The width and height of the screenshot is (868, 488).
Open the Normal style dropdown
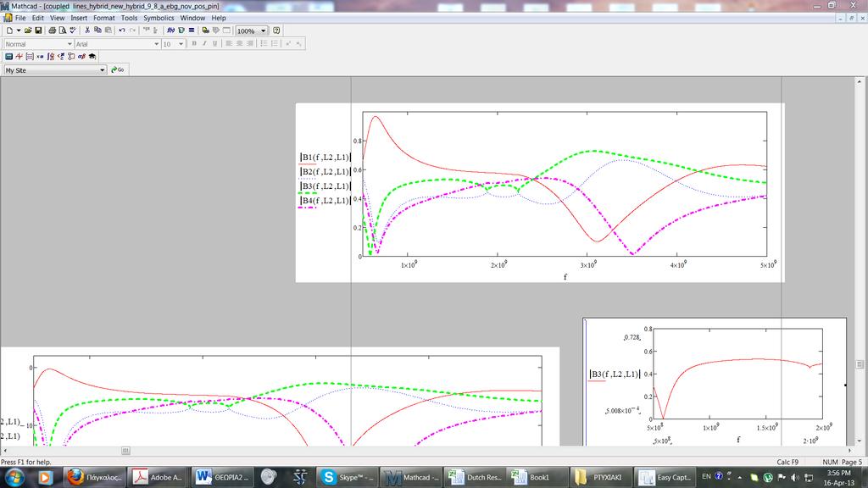[x=70, y=44]
